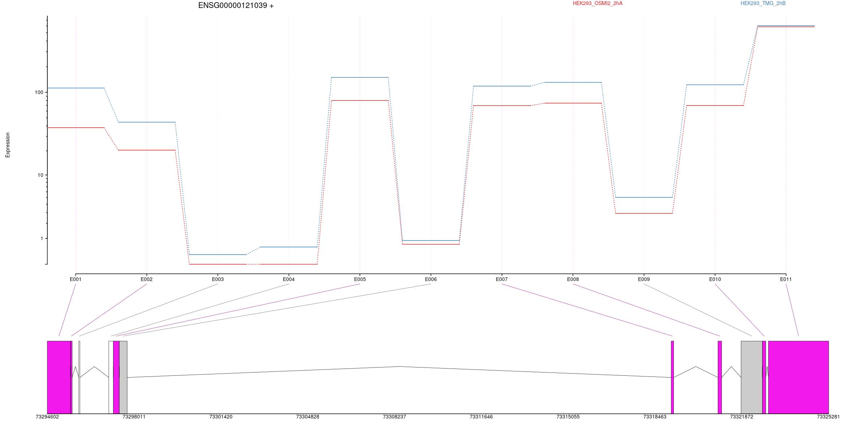Click genomic coordinate 73311646
Image resolution: width=868 pixels, height=434 pixels.
tap(481, 417)
